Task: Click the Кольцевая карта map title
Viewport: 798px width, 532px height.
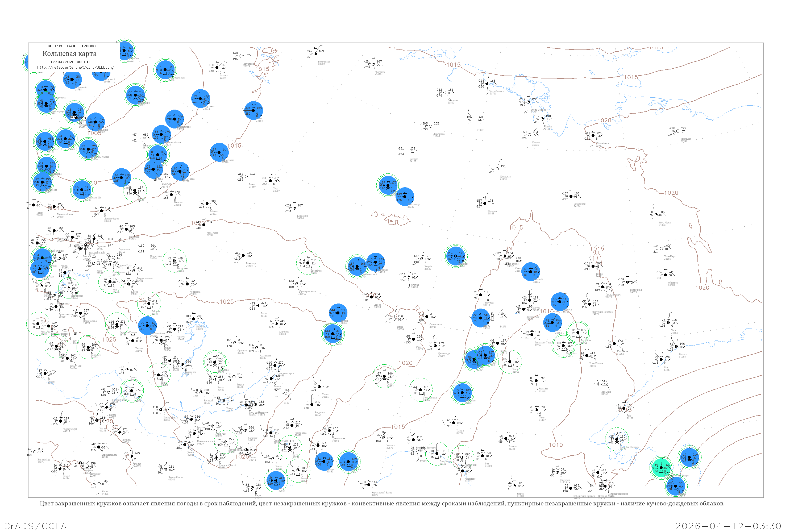Action: click(69, 54)
